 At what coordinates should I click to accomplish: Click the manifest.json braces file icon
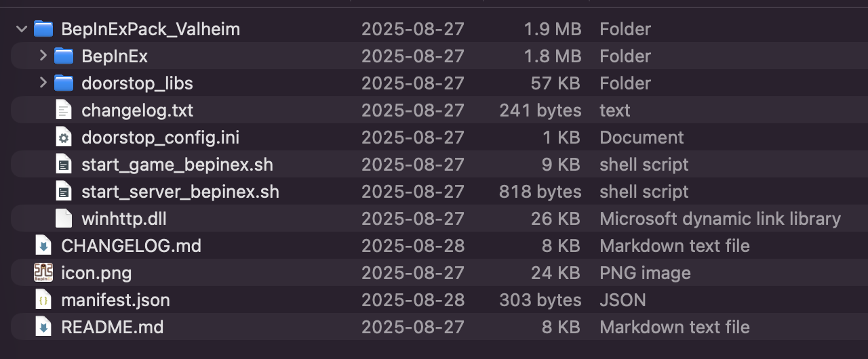(x=43, y=300)
